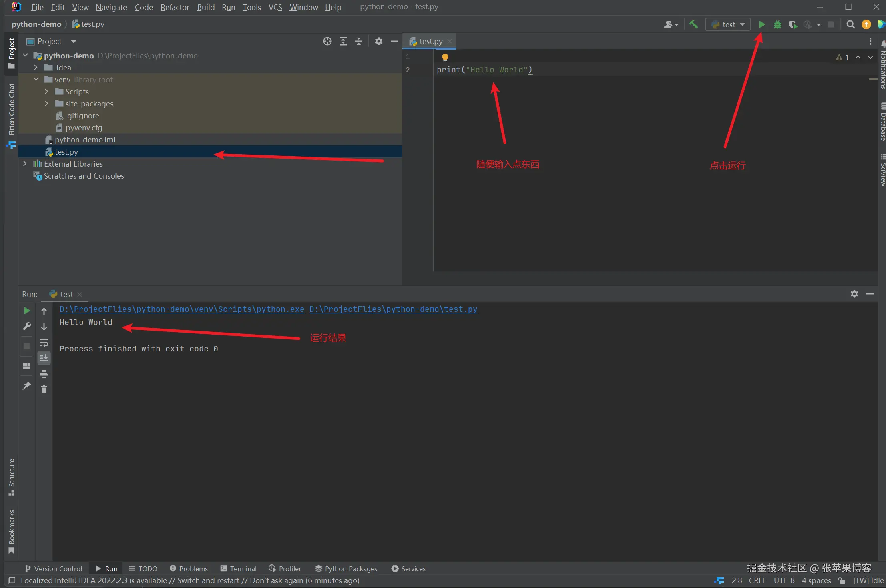This screenshot has width=886, height=588.
Task: Rerun test with the Run panel play icon
Action: [27, 311]
